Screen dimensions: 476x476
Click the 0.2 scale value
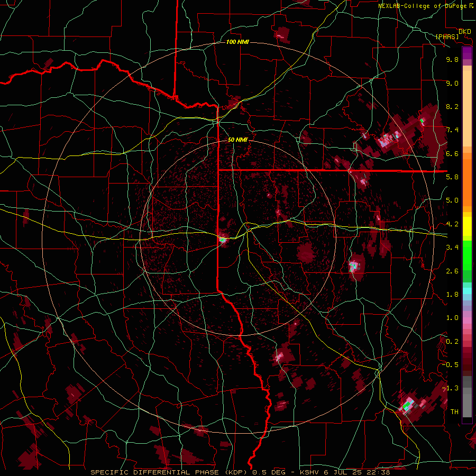[452, 342]
